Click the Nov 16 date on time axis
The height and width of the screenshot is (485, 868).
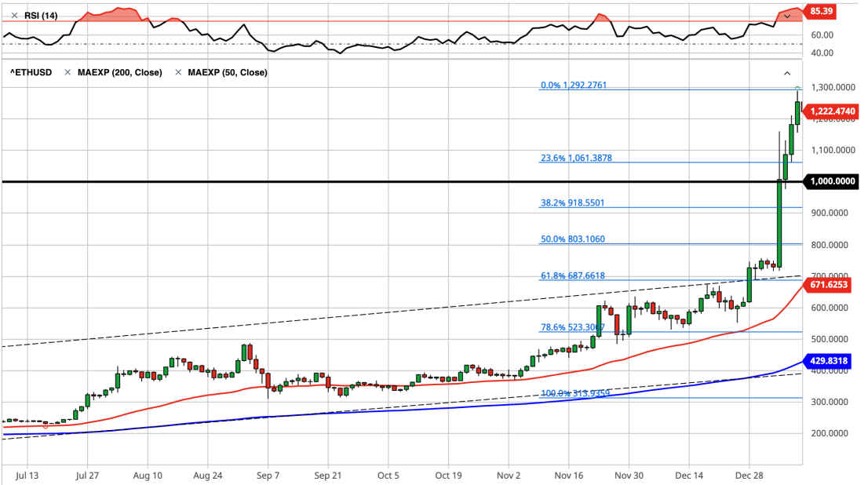coord(568,476)
